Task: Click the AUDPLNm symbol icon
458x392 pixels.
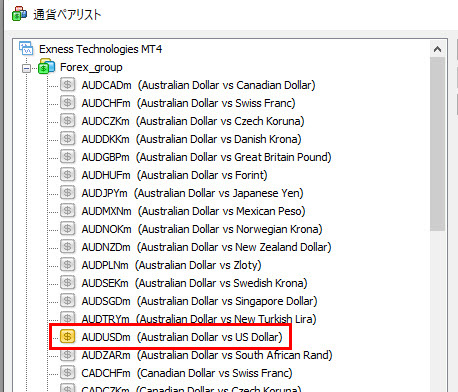Action: [67, 265]
